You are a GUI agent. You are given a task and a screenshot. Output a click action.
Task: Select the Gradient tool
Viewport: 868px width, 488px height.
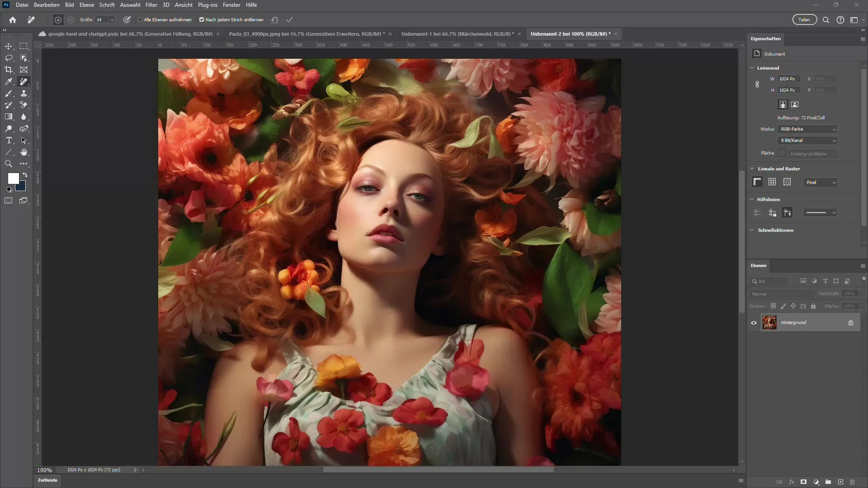[x=9, y=117]
